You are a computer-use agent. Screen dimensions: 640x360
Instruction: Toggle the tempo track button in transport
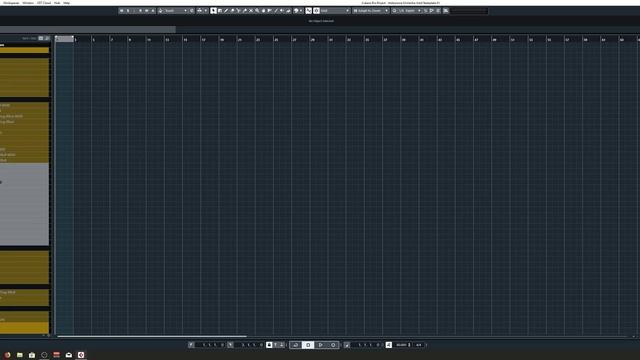pos(389,345)
